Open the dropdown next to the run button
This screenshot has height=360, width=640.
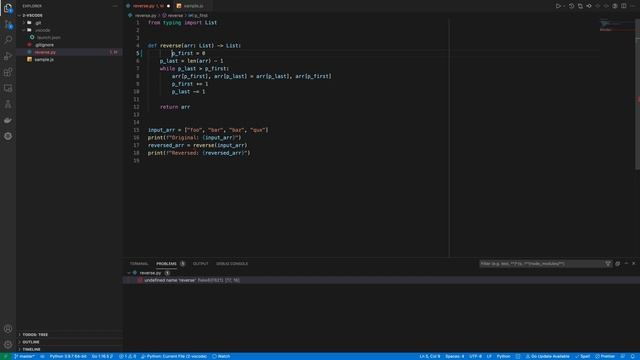[564, 6]
